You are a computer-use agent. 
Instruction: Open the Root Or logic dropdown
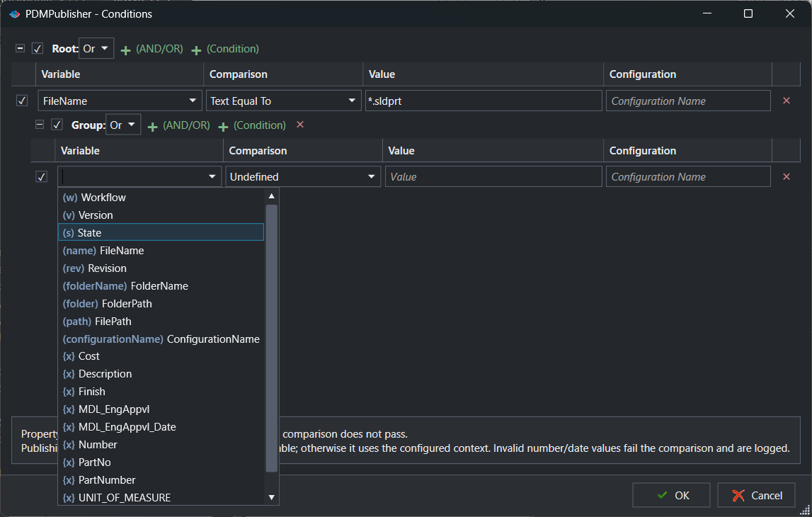pos(96,49)
